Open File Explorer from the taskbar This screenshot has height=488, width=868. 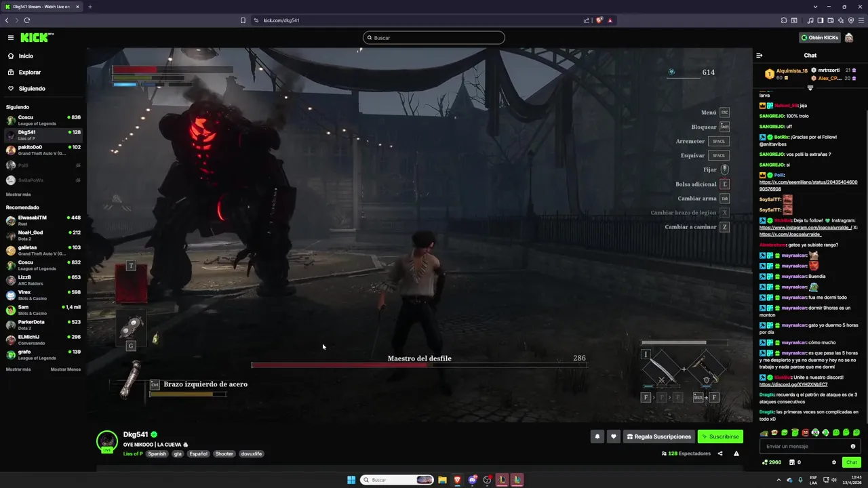click(442, 480)
